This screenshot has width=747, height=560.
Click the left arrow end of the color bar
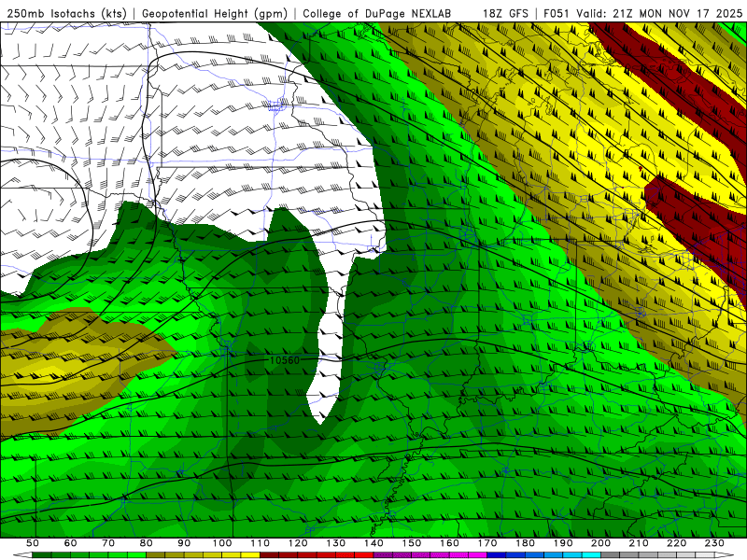pyautogui.click(x=22, y=555)
